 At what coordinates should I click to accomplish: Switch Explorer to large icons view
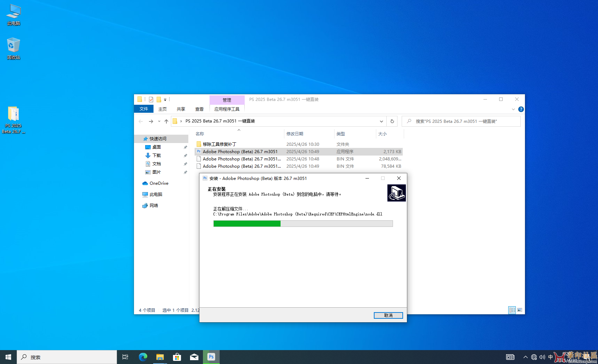click(520, 310)
